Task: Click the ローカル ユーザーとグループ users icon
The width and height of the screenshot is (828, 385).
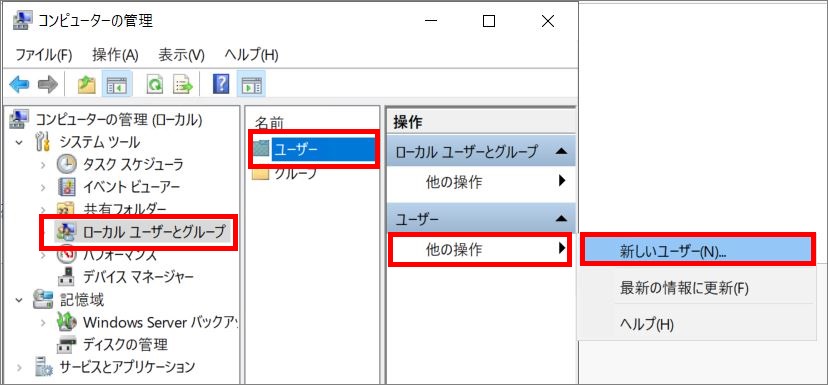Action: tap(67, 231)
